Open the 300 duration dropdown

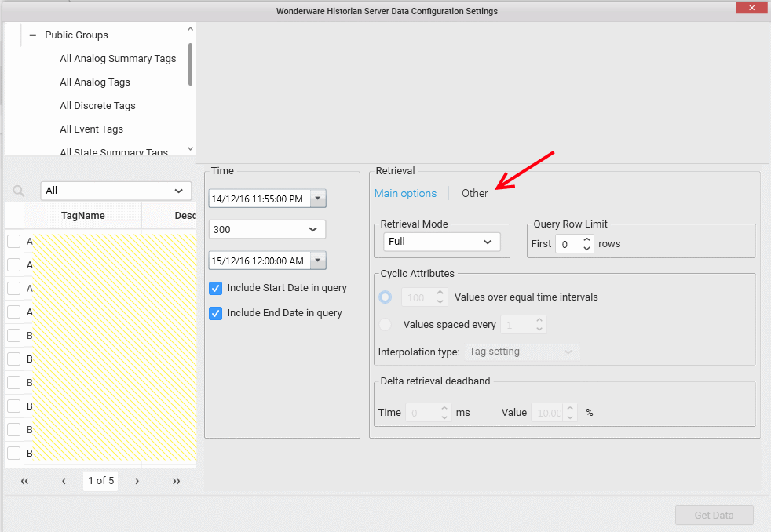267,229
